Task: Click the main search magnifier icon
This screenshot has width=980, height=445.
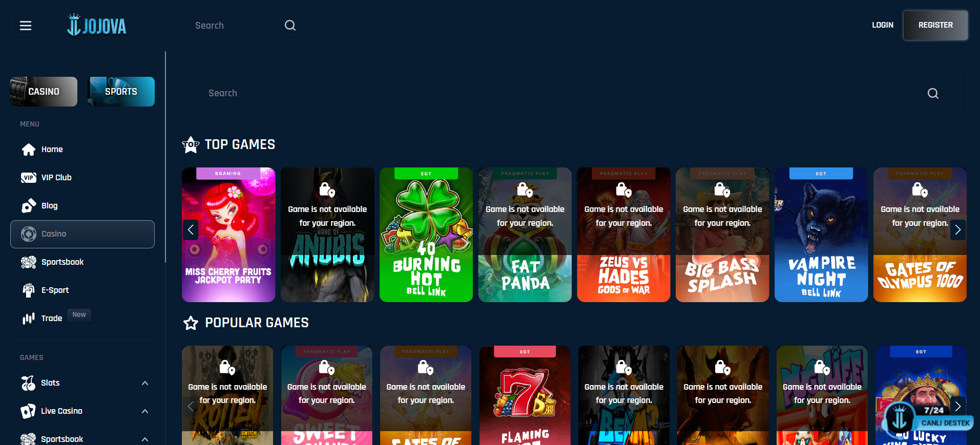Action: click(x=933, y=93)
